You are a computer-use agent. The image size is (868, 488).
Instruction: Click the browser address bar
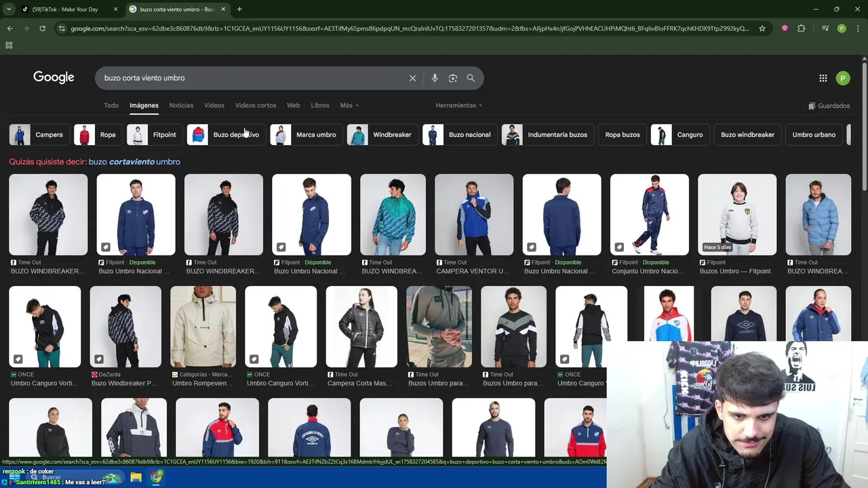[x=410, y=28]
